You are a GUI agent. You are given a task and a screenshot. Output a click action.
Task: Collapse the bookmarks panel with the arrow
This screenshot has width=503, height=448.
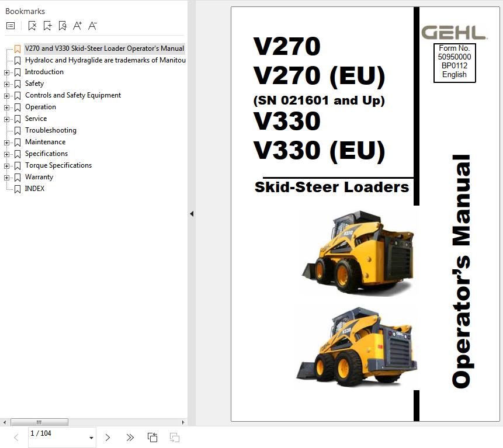pos(192,214)
